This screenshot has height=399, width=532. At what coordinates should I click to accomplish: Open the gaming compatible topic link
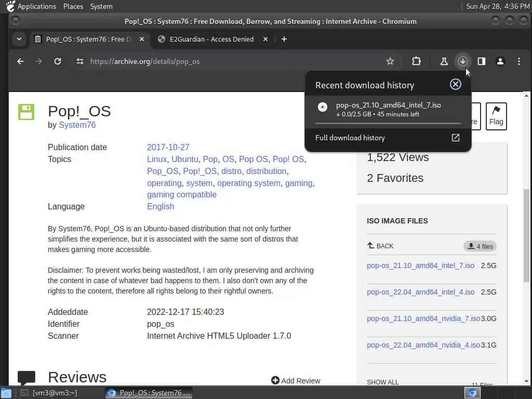point(181,194)
